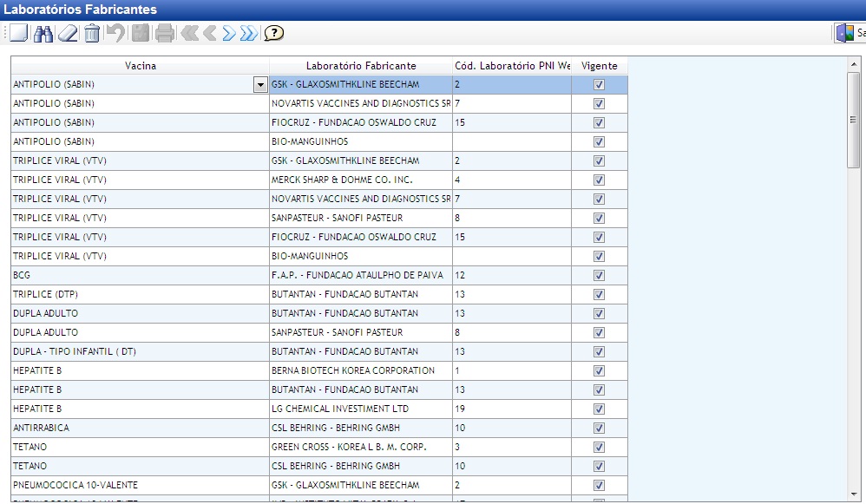
Task: Toggle Vigente for BERNA BIOTECH KOREA row
Action: coord(599,371)
